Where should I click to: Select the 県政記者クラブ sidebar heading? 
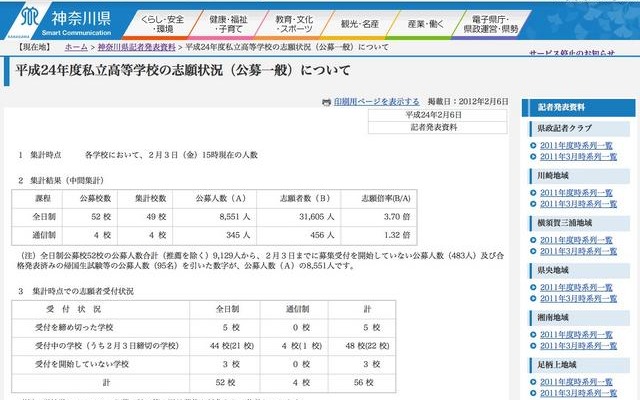pos(579,129)
